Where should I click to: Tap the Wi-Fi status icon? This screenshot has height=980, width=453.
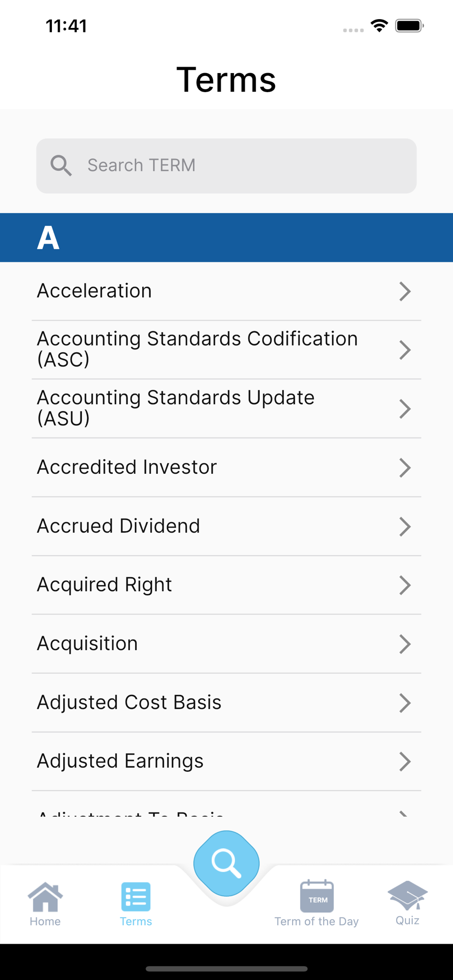(379, 25)
